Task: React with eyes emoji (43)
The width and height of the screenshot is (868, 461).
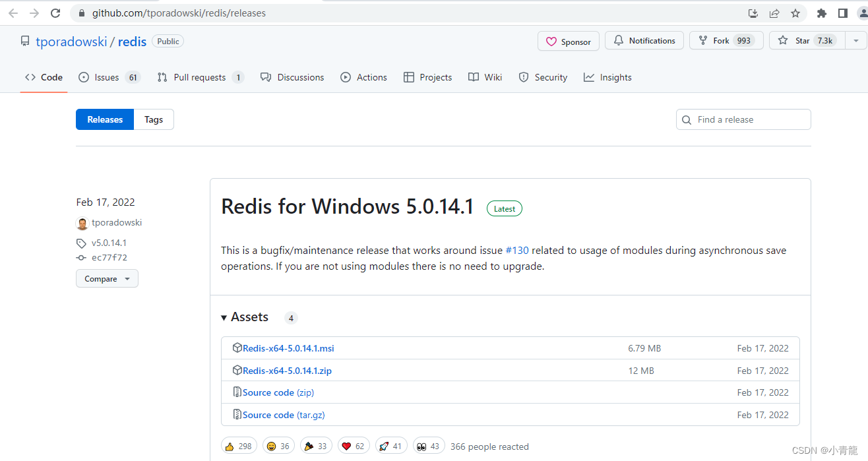Action: 429,446
